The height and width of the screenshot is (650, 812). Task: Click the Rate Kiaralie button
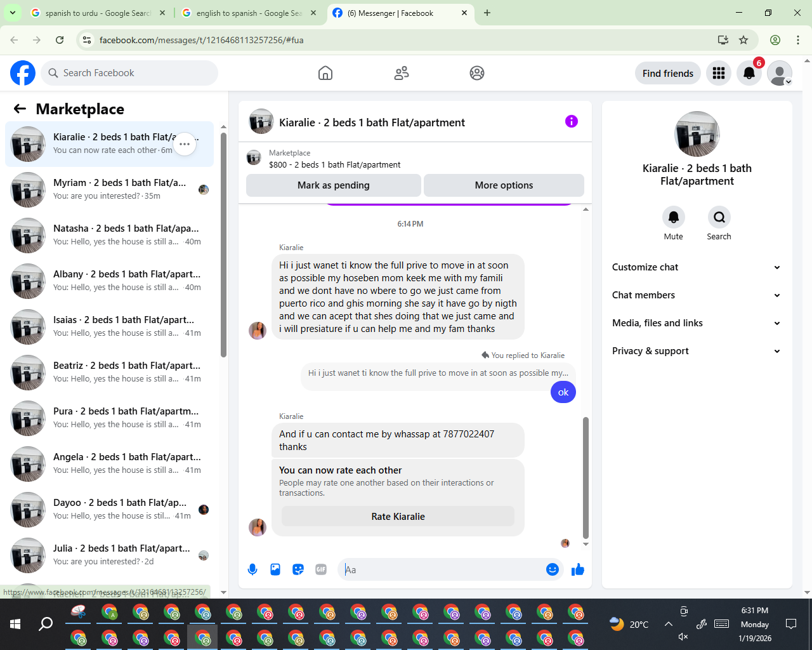coord(398,516)
